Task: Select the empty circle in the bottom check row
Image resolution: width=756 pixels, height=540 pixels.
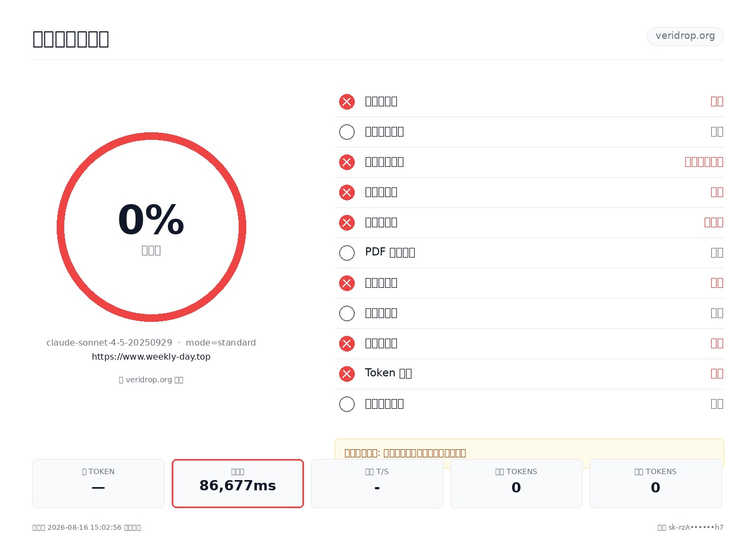Action: [347, 404]
